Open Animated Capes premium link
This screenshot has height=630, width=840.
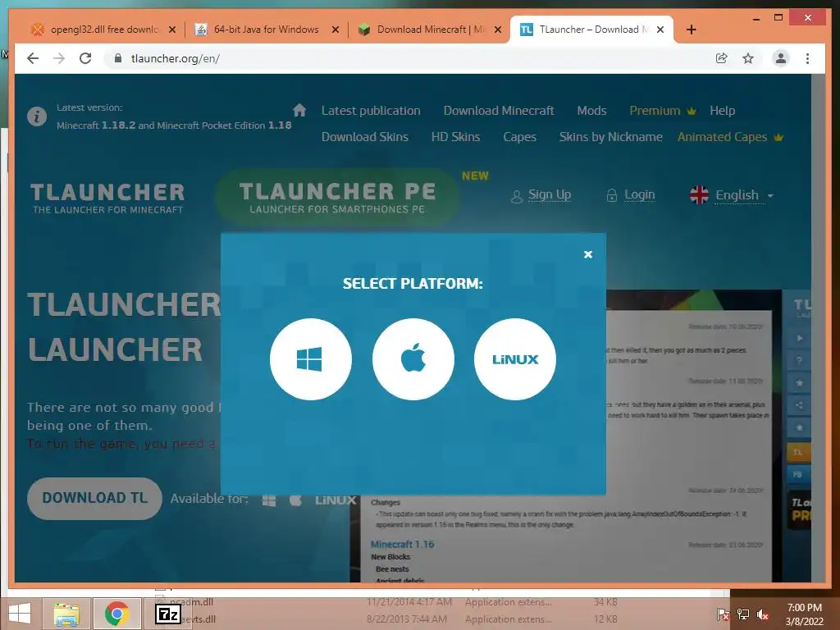click(x=729, y=137)
